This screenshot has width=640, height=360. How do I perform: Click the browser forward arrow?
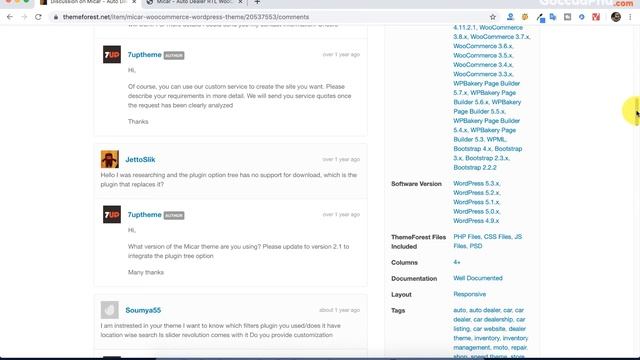[x=24, y=17]
